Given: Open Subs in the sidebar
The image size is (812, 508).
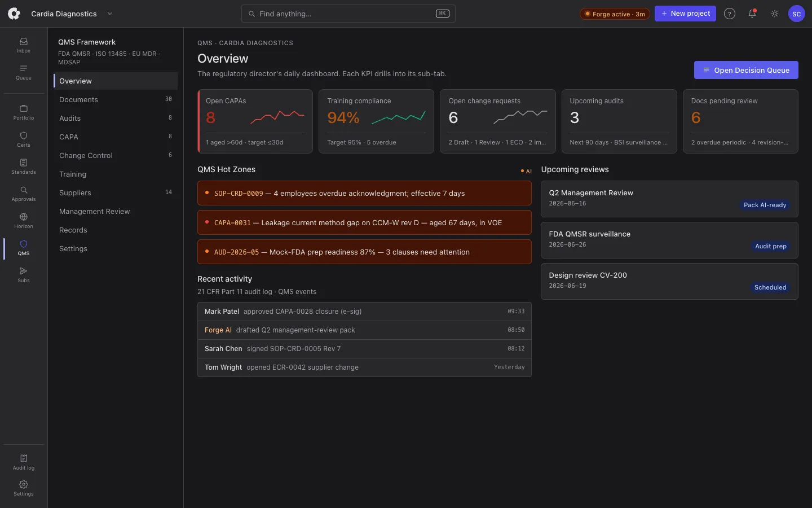Looking at the screenshot, I should point(24,275).
